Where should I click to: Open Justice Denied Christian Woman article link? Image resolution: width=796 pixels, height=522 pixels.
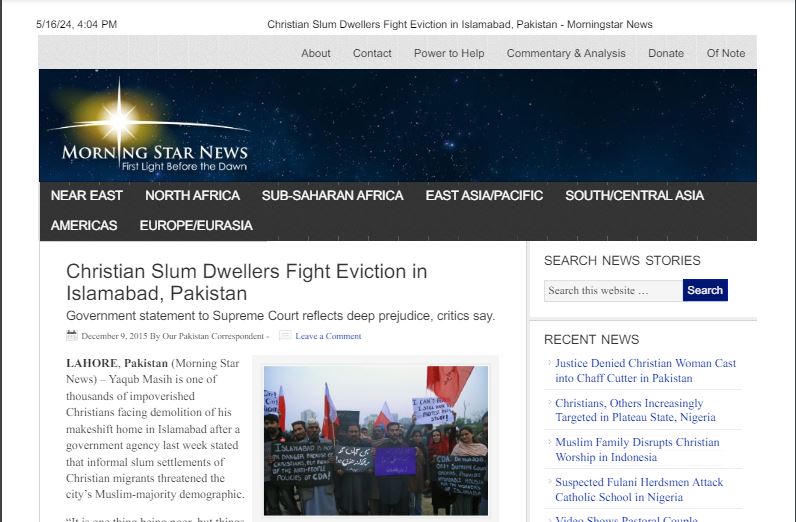pos(645,371)
